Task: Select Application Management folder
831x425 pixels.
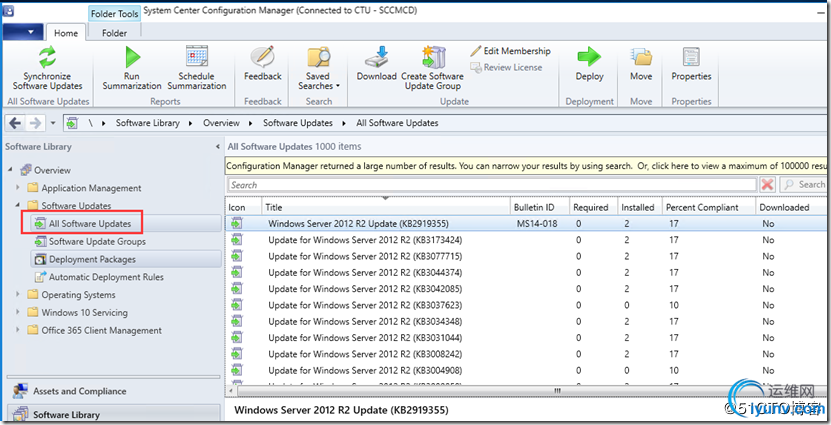Action: 84,188
